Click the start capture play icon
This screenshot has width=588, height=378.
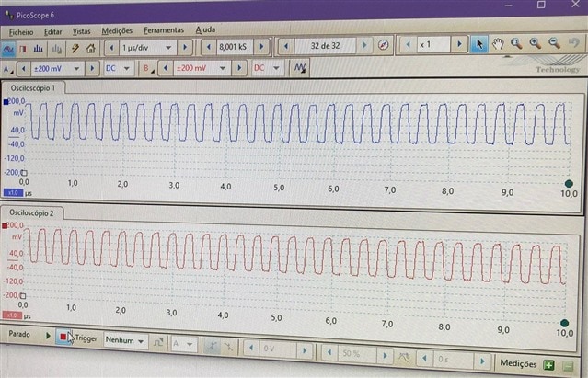(x=48, y=336)
